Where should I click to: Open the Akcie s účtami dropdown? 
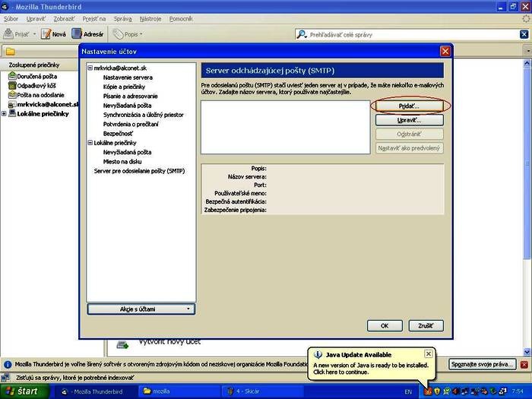point(141,309)
